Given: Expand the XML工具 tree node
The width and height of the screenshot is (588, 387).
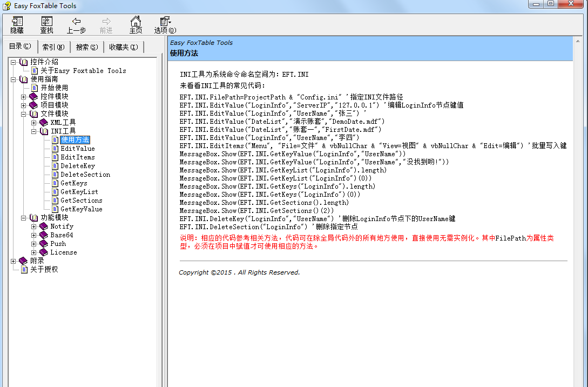Looking at the screenshot, I should (x=33, y=123).
